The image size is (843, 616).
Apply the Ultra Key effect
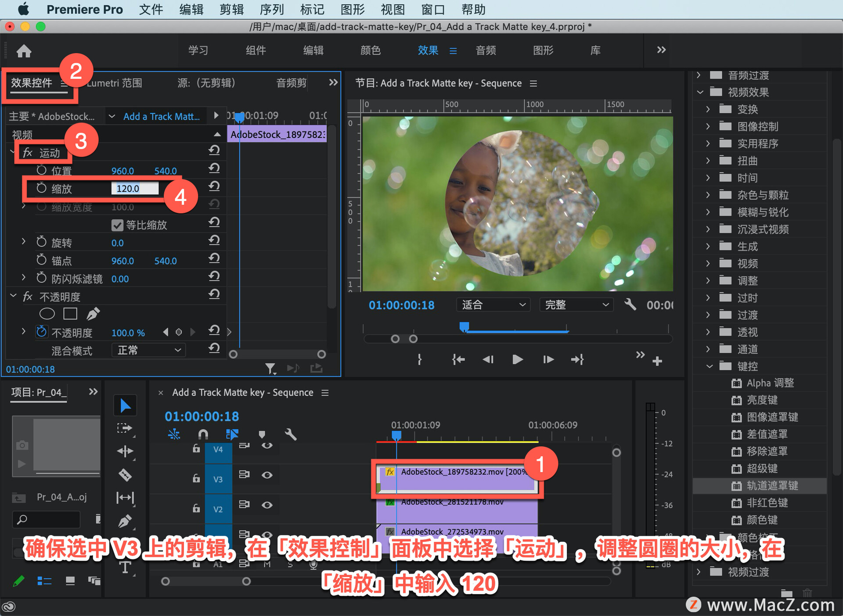[762, 469]
